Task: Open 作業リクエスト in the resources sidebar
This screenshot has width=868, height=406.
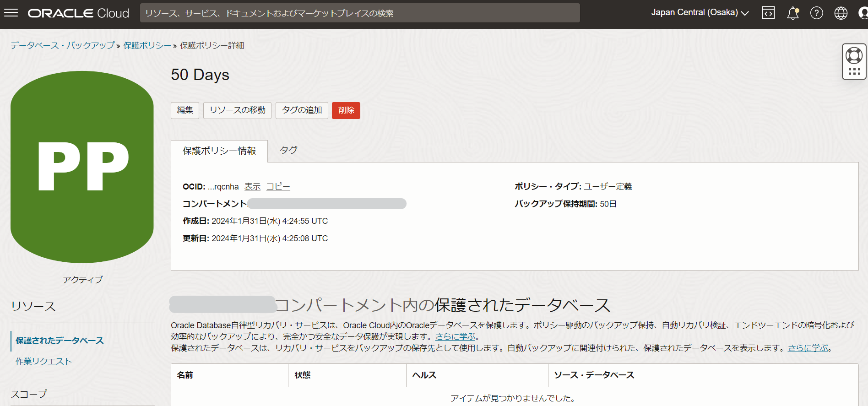Action: tap(43, 362)
